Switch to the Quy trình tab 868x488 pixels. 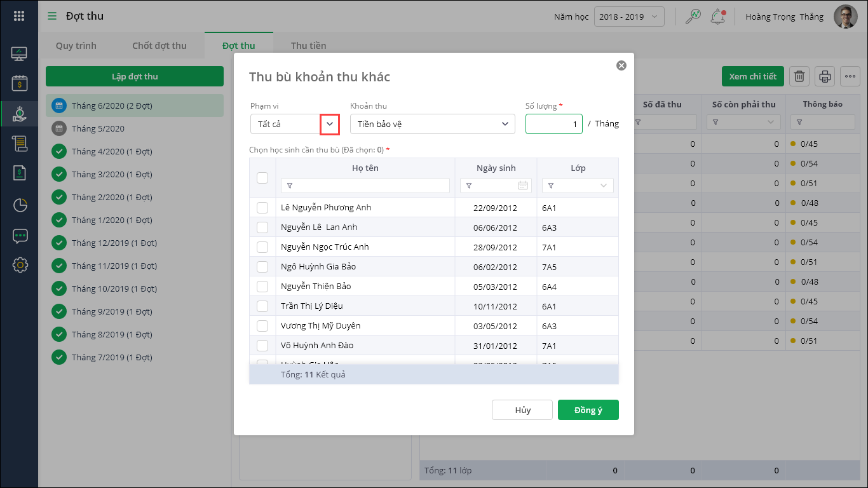pos(76,46)
